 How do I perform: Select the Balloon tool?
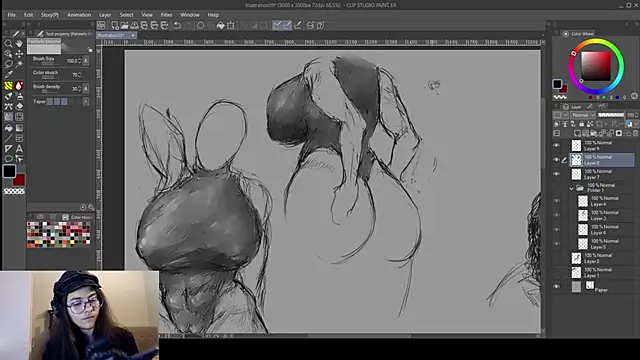[8, 159]
